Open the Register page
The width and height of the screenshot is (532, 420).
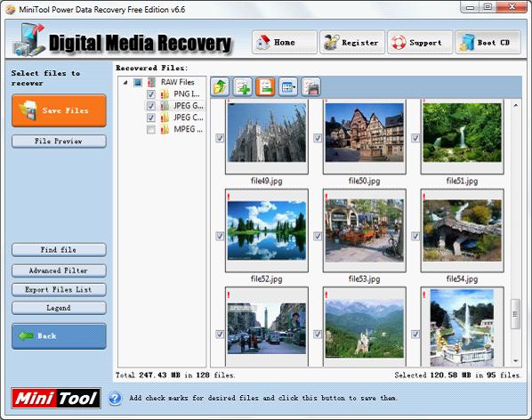352,43
